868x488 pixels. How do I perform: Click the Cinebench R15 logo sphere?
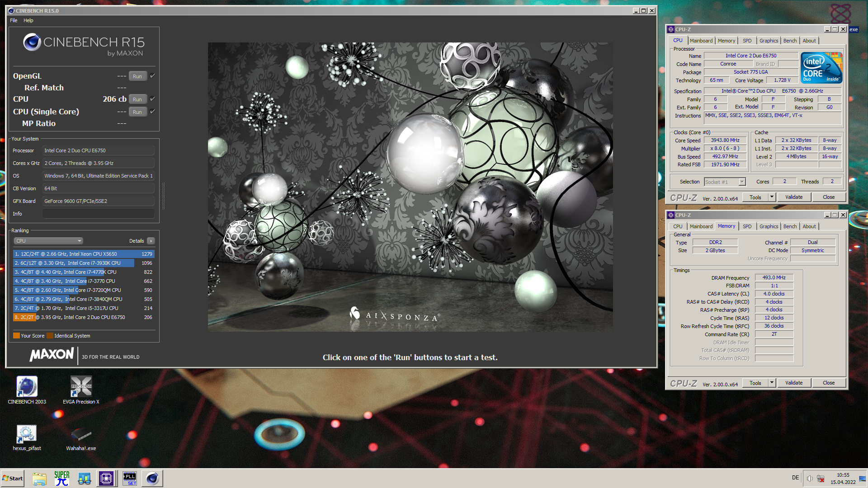coord(32,42)
